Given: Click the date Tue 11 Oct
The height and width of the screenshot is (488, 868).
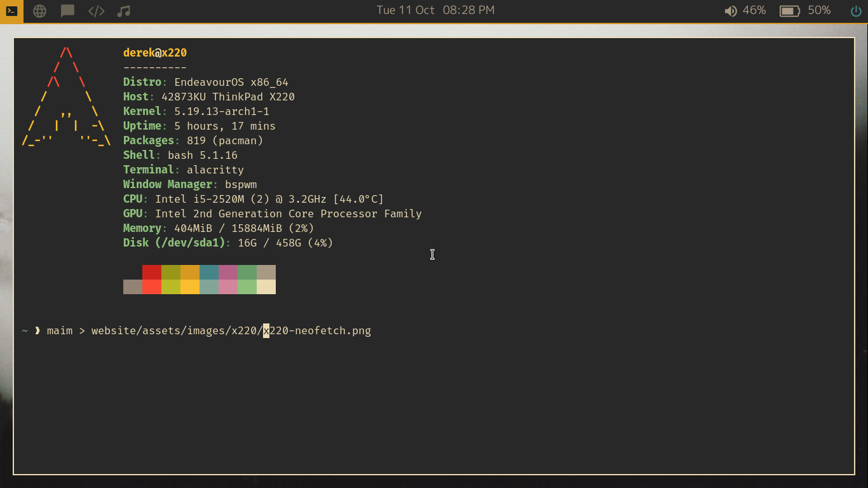Looking at the screenshot, I should [405, 10].
